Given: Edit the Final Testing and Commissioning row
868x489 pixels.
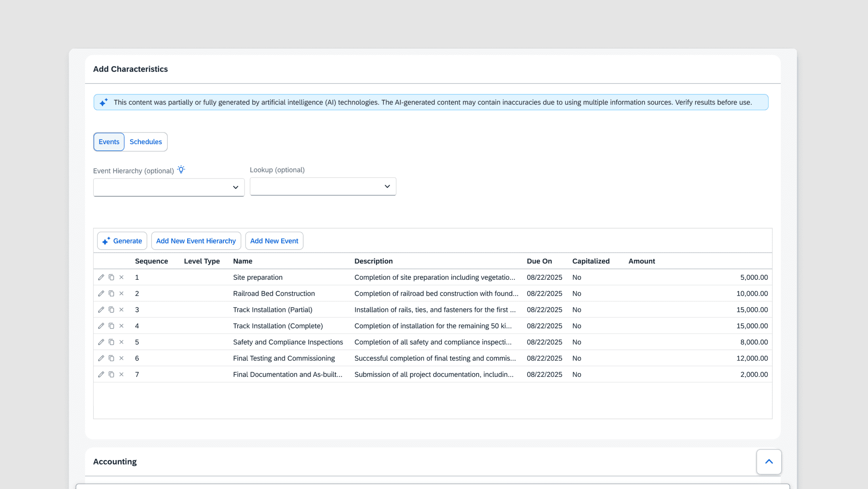Looking at the screenshot, I should coord(101,358).
